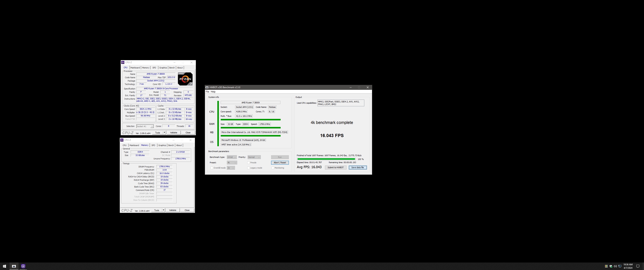Viewport: 644px width, 270px height.
Task: Open the Priority Normal dropdown
Action: [254, 157]
